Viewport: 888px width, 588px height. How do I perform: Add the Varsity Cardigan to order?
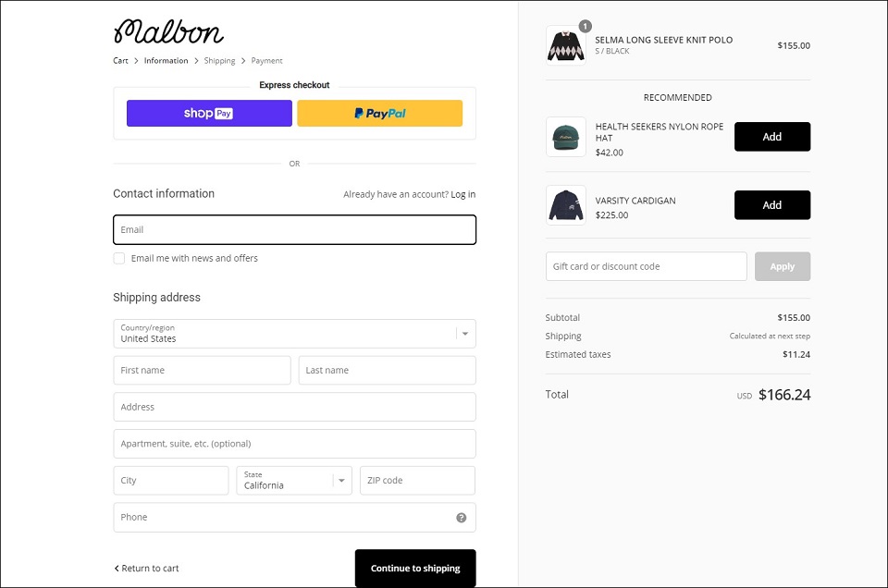pyautogui.click(x=771, y=205)
